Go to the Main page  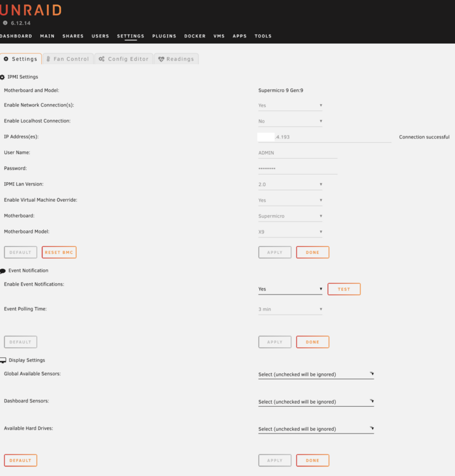click(x=48, y=36)
